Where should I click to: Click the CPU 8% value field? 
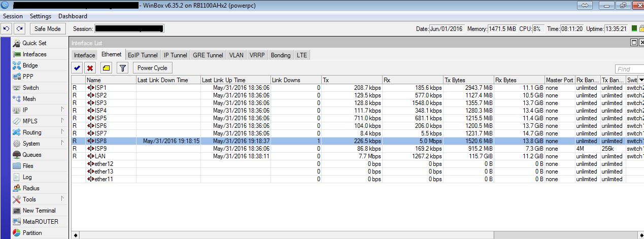click(x=538, y=29)
